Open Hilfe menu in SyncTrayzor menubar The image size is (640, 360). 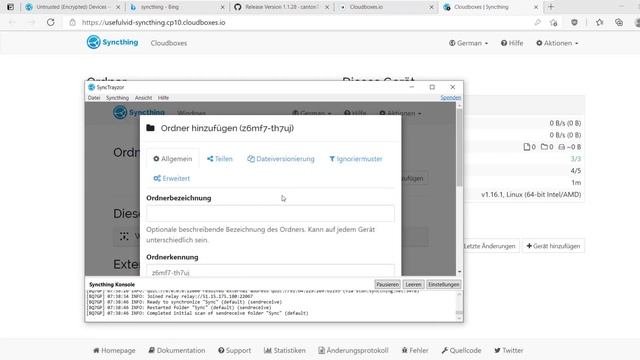163,98
